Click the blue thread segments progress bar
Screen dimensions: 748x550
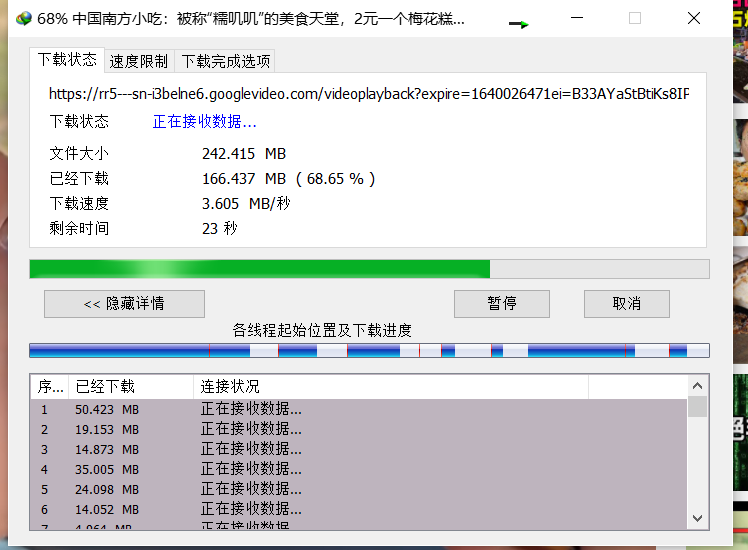coord(369,351)
